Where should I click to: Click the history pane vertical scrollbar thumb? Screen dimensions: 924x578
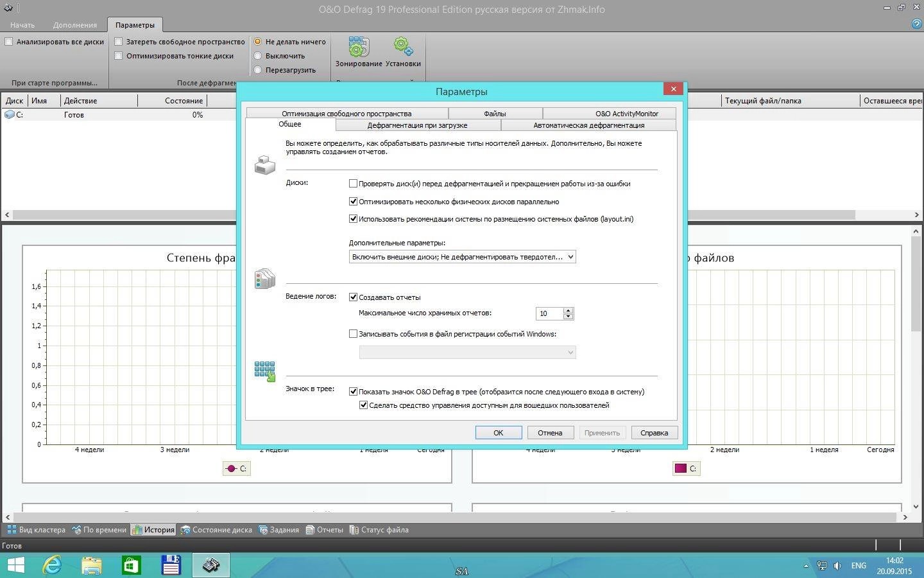pos(916,285)
